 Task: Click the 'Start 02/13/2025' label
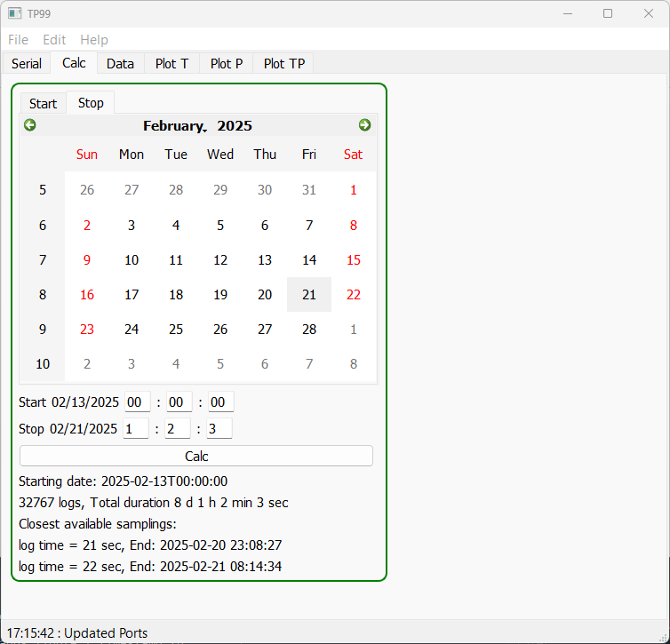tap(68, 402)
